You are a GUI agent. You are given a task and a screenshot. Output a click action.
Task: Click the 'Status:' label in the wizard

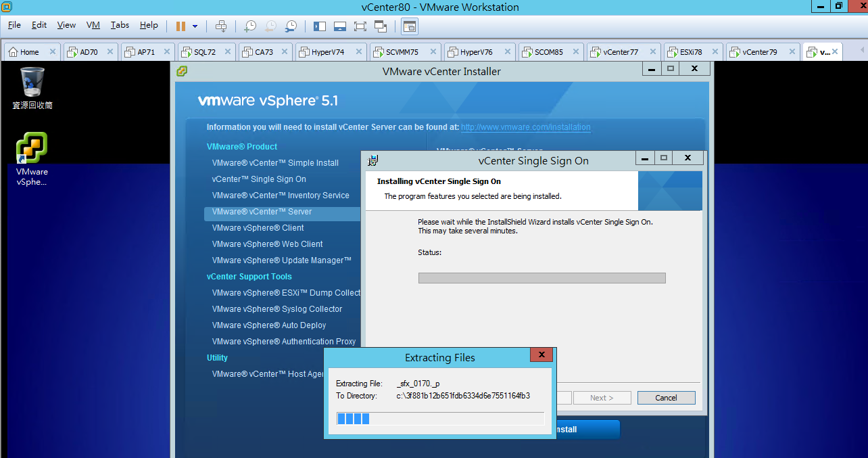[x=429, y=252]
